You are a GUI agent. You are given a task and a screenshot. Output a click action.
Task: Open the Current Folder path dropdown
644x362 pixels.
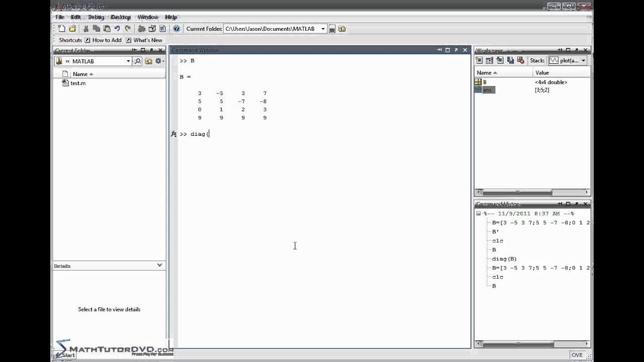[x=323, y=29]
